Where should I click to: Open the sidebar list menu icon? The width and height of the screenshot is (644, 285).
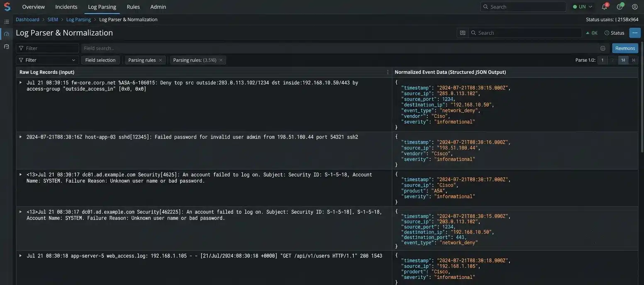(7, 22)
